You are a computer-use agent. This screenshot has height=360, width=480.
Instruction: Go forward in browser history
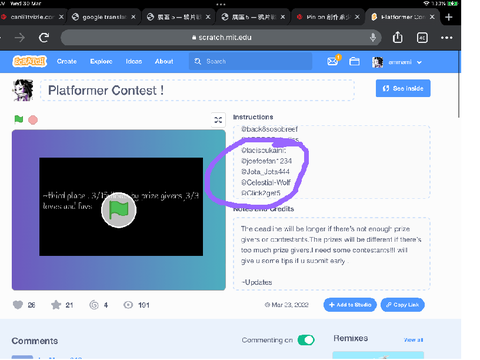point(20,38)
